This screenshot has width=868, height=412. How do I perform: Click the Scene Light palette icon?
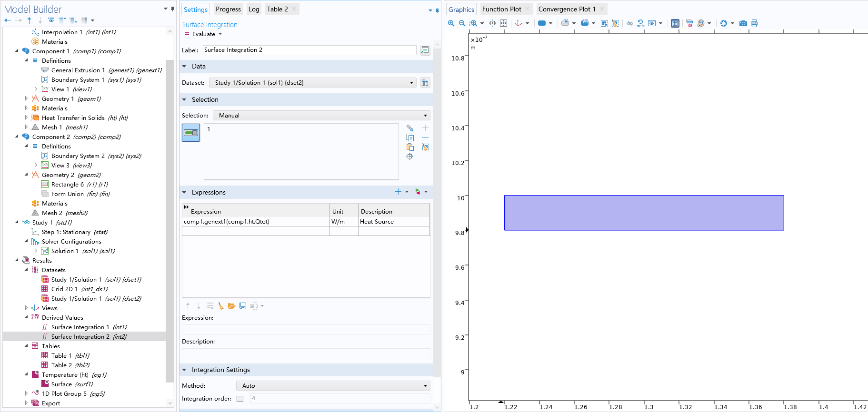pos(701,23)
